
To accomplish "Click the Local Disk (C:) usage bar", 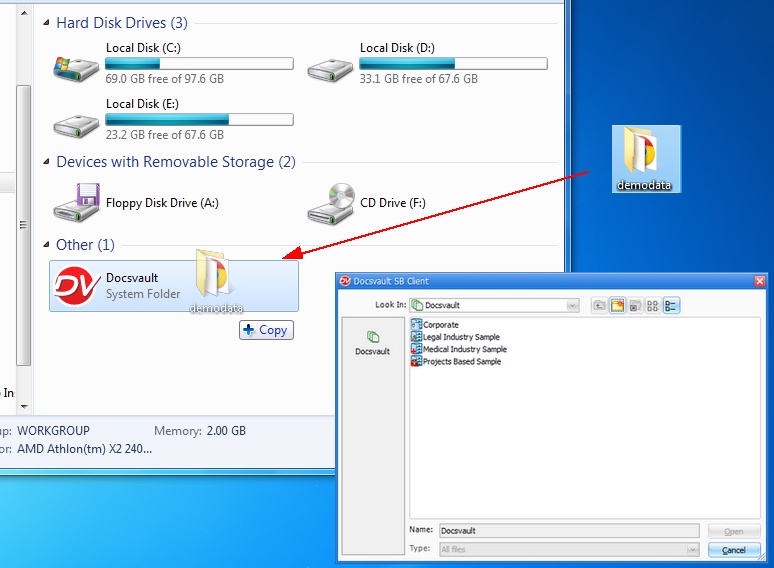I will pos(199,63).
